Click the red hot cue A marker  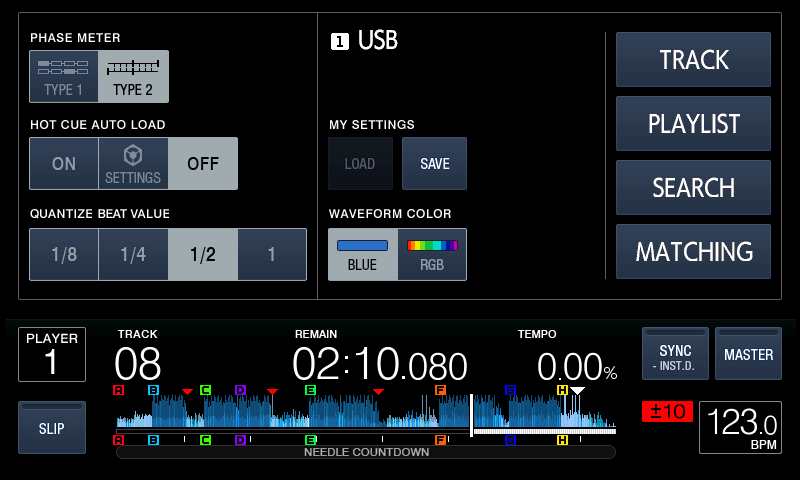(119, 390)
